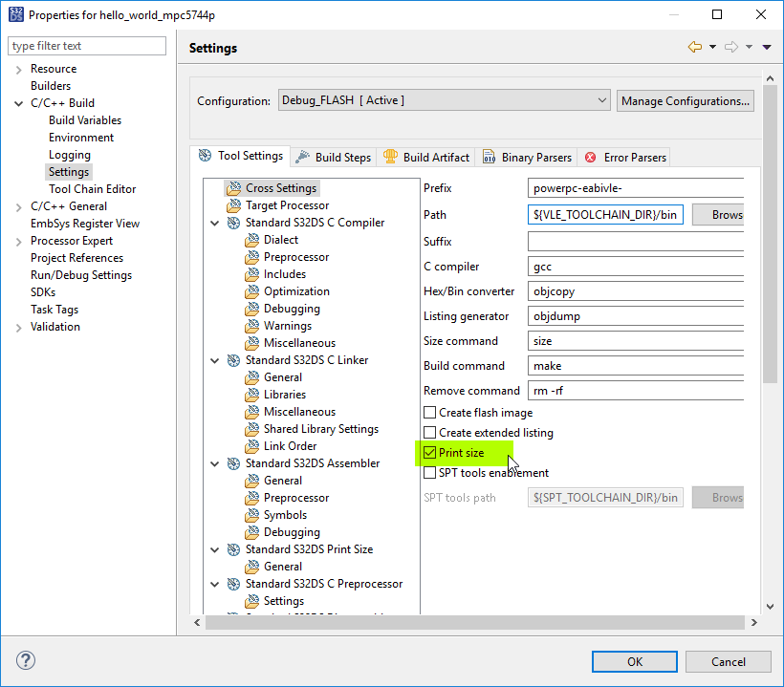This screenshot has height=687, width=784.
Task: Collapse Standard S32DS Assembler node
Action: pos(215,463)
